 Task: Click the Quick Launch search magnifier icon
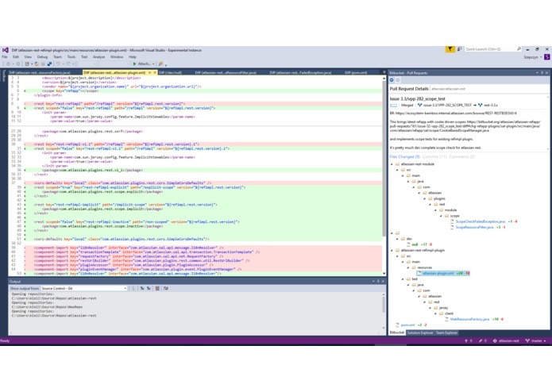[519, 49]
